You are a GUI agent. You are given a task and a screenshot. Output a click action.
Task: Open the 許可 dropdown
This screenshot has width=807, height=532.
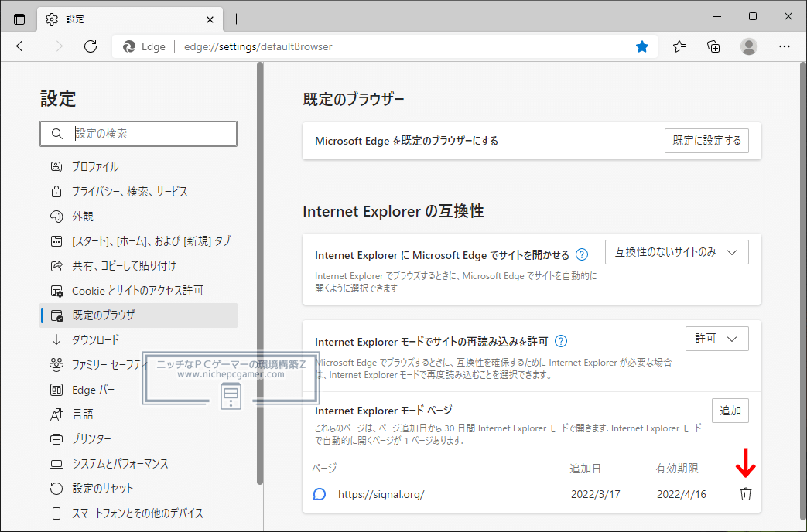click(x=716, y=339)
